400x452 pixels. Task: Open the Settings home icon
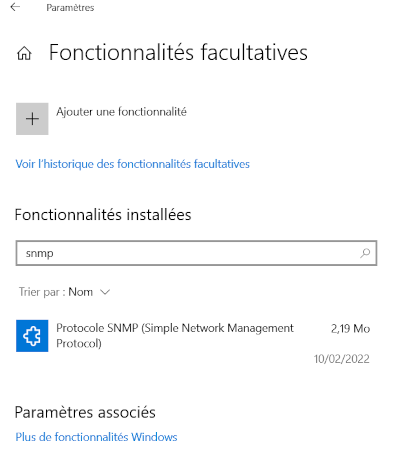[24, 53]
